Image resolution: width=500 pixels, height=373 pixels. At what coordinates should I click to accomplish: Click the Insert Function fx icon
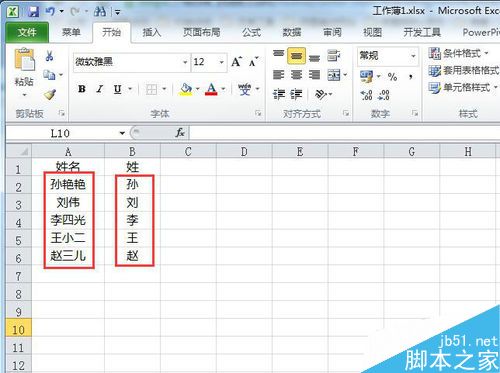pyautogui.click(x=180, y=133)
